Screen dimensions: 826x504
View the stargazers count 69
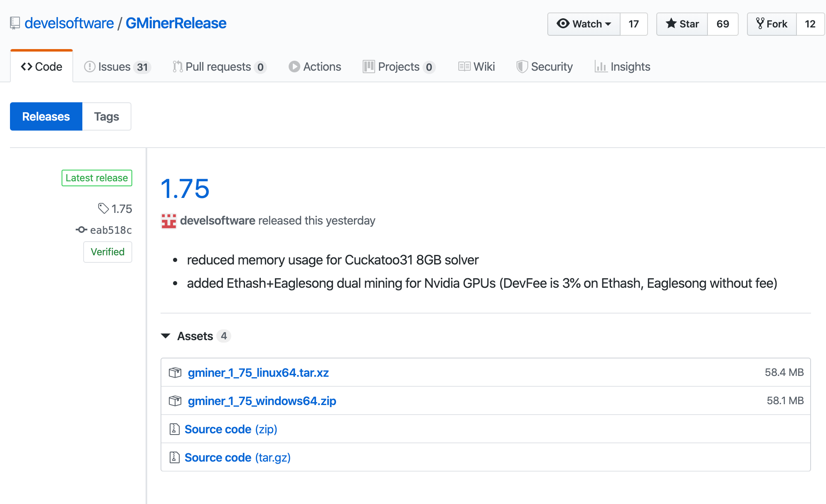[722, 24]
